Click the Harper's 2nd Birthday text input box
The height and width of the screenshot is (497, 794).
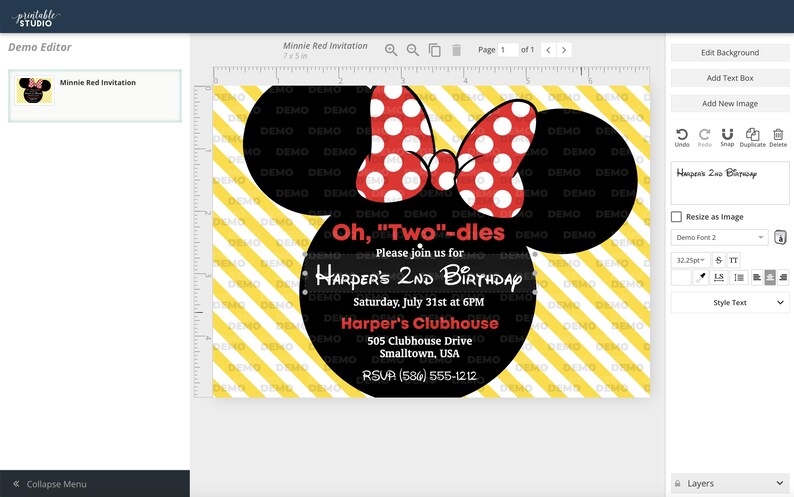(x=730, y=183)
